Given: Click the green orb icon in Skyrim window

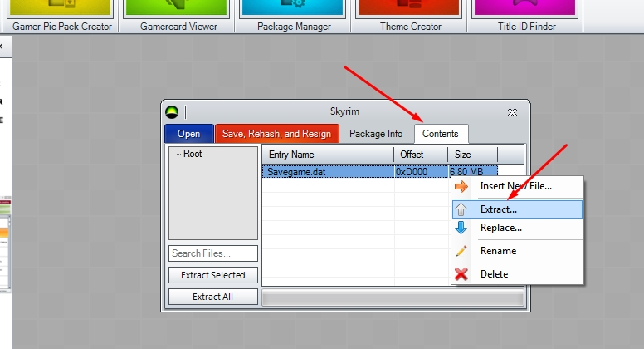Looking at the screenshot, I should pyautogui.click(x=172, y=112).
